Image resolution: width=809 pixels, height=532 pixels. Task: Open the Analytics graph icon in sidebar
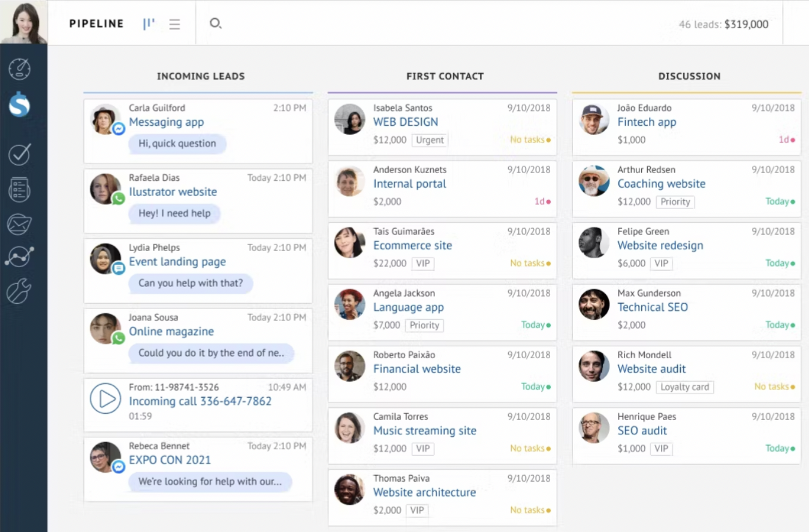click(19, 256)
